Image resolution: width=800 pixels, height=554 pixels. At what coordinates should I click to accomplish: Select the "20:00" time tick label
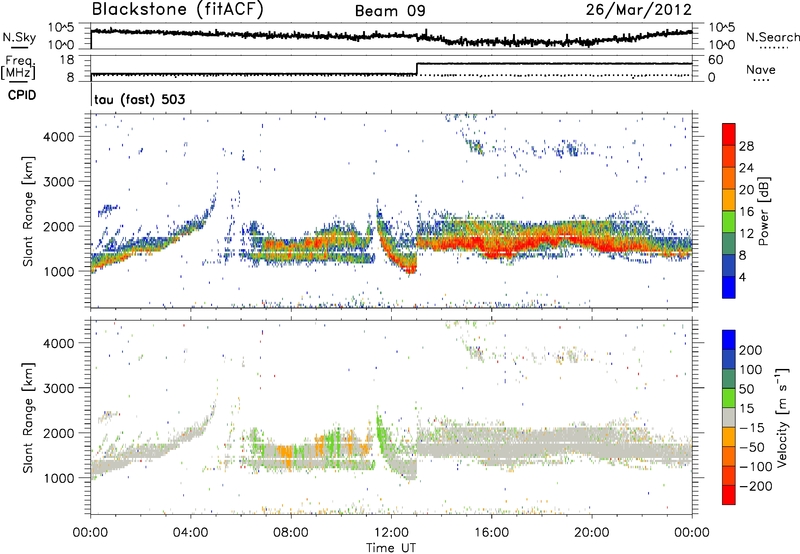click(591, 533)
